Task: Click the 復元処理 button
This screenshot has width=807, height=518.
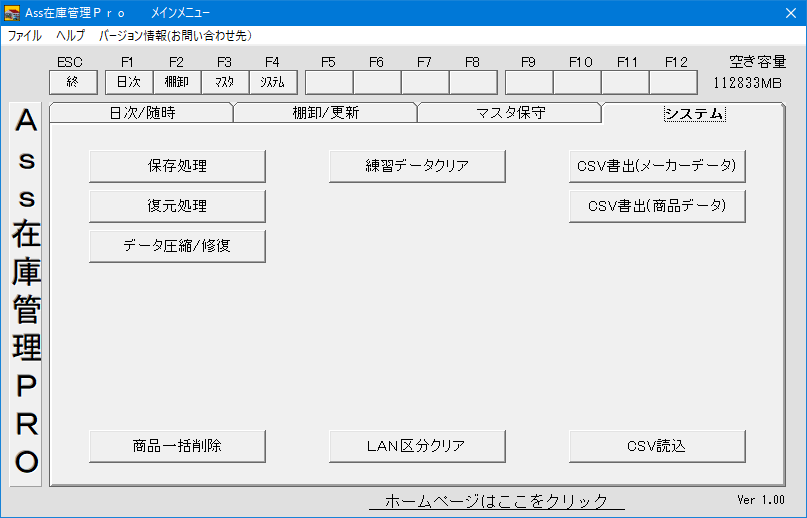Action: pos(177,206)
